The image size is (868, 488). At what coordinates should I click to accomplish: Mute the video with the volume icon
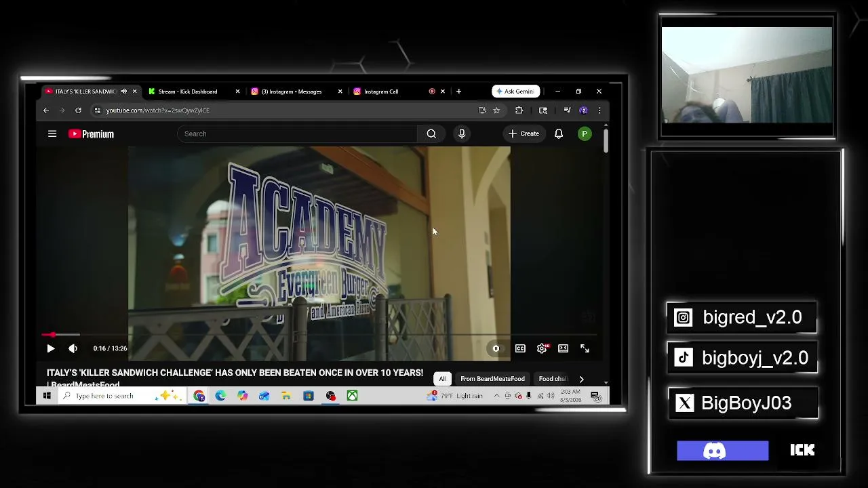click(73, 348)
